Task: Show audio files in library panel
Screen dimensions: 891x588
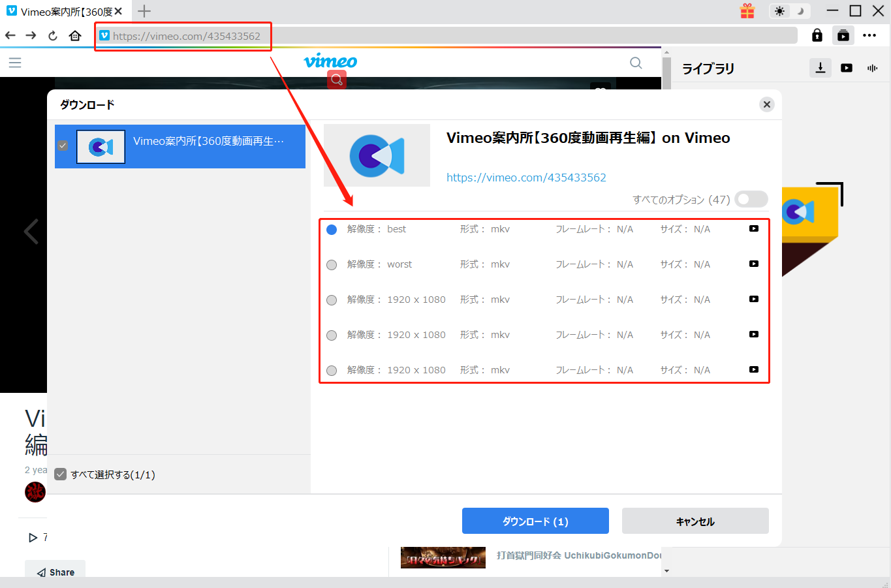Action: click(x=873, y=68)
